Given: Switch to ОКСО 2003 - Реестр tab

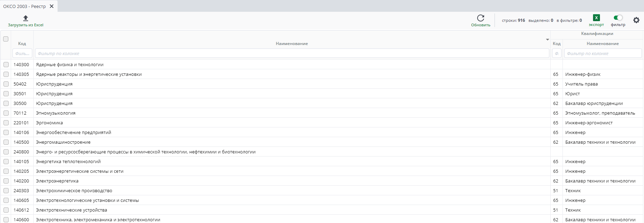Looking at the screenshot, I should 24,6.
